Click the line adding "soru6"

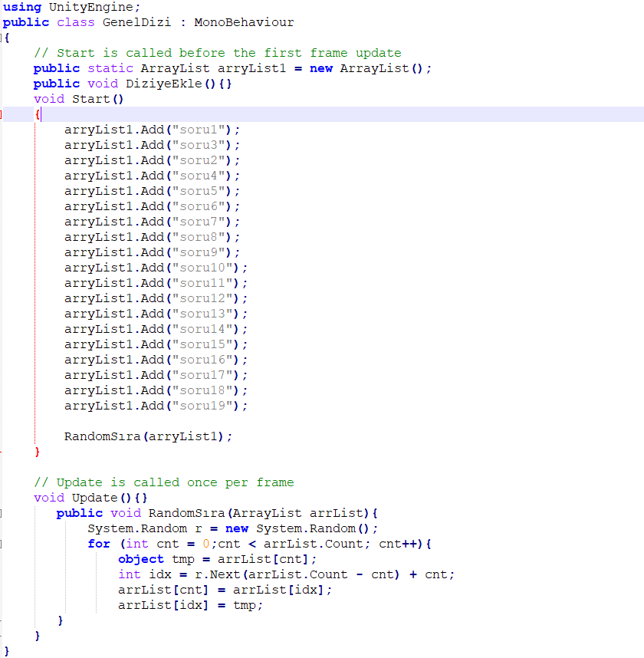[x=152, y=206]
